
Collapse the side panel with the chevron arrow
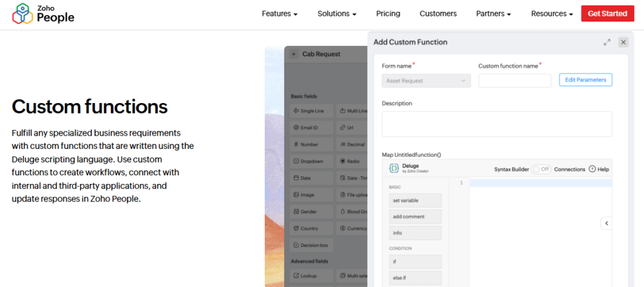(x=606, y=224)
